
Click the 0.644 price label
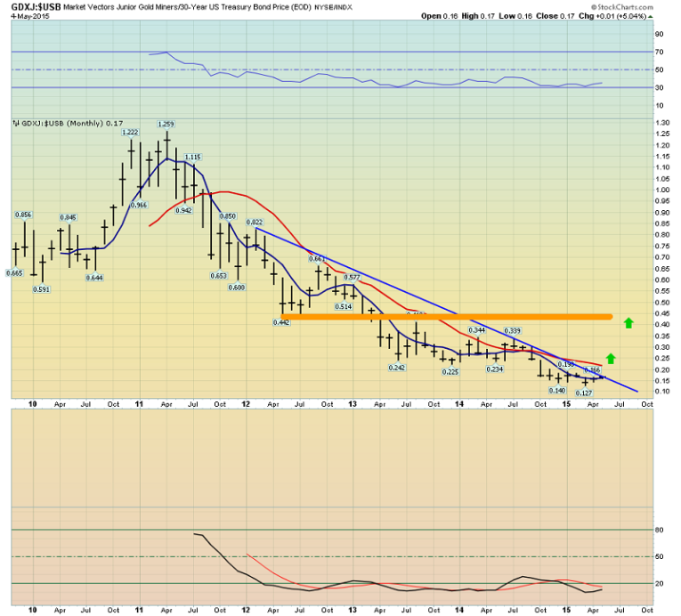pyautogui.click(x=94, y=278)
